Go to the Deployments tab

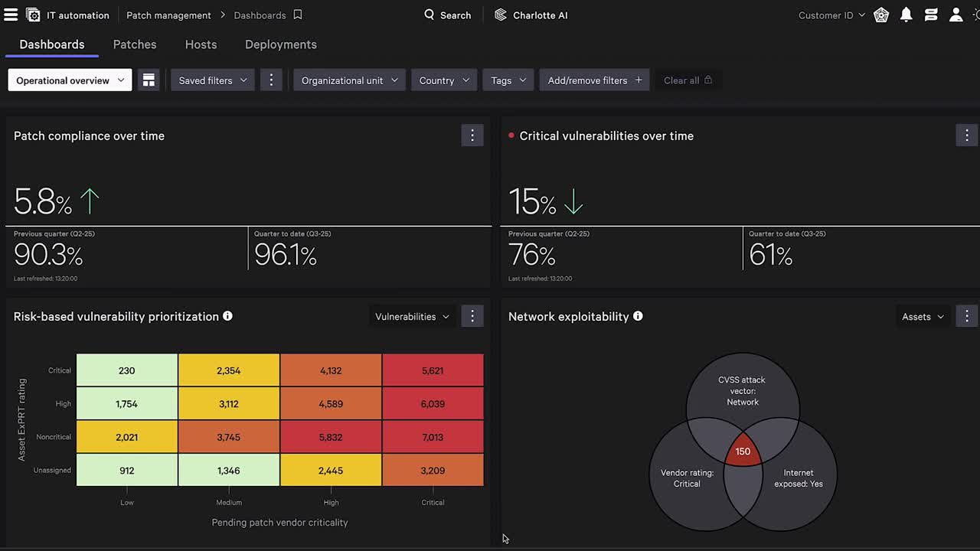(x=280, y=44)
